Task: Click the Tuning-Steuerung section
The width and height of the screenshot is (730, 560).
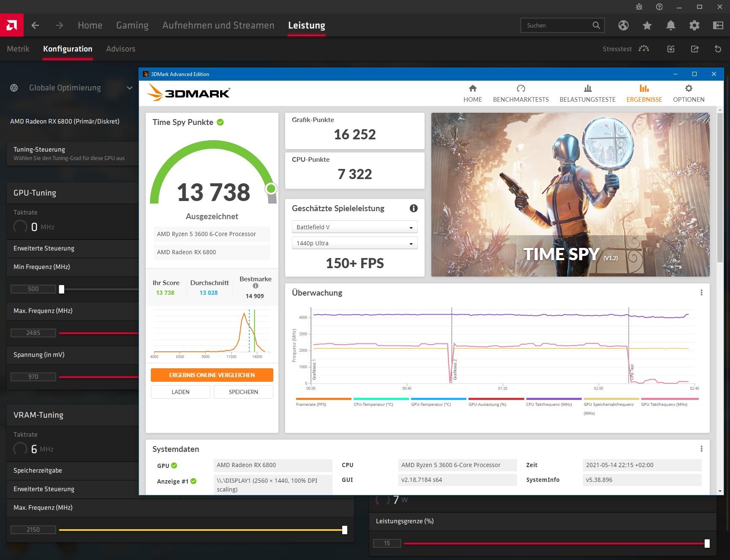Action: [73, 153]
